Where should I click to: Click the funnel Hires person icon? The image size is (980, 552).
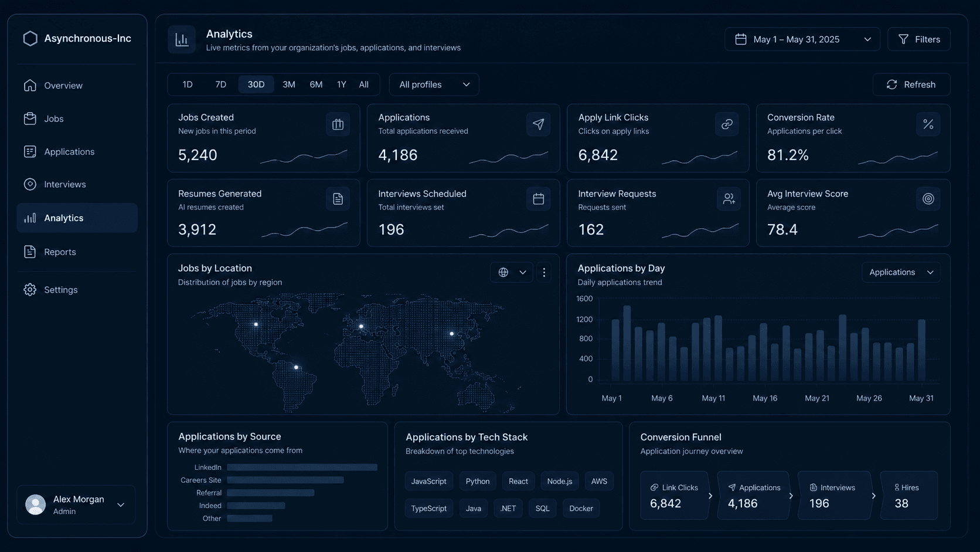coord(897,487)
